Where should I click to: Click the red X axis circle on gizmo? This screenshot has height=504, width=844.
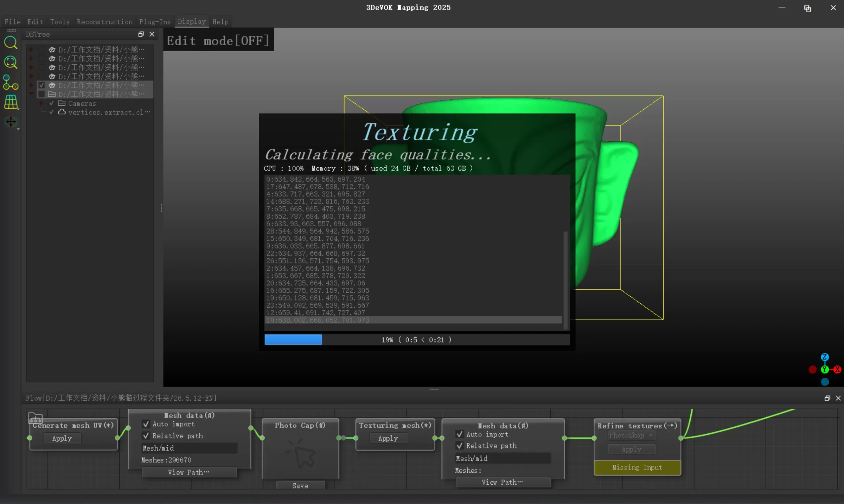tap(838, 369)
